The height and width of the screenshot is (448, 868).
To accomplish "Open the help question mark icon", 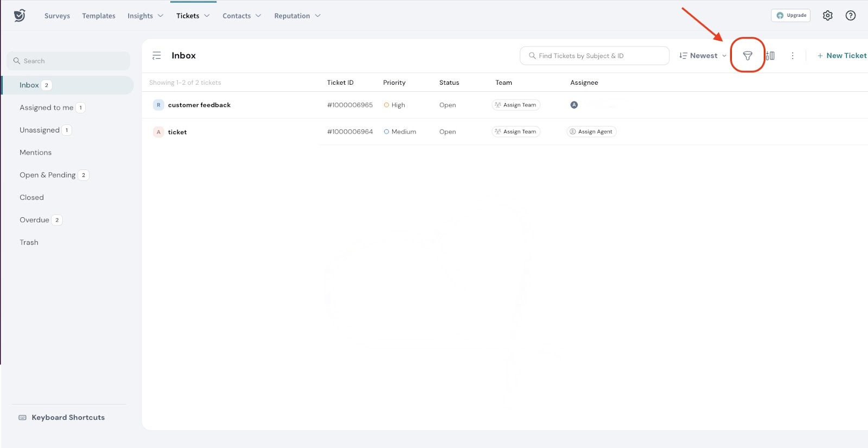I will (850, 16).
